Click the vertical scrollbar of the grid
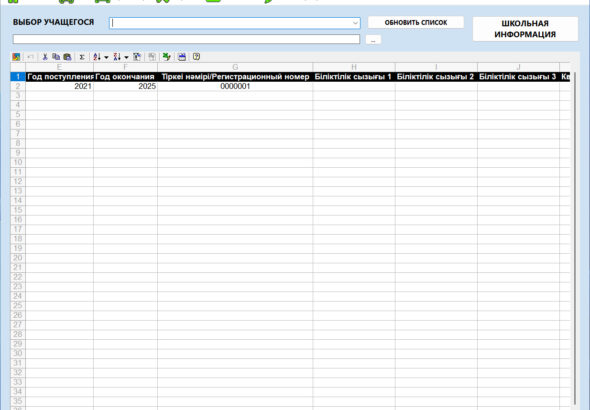The image size is (590, 410). (574, 237)
